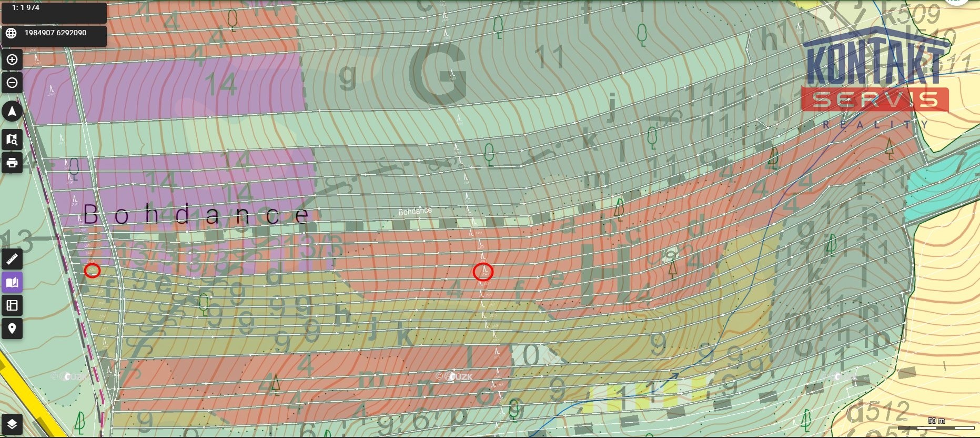Toggle the highlighted purple map book tool

tap(12, 282)
